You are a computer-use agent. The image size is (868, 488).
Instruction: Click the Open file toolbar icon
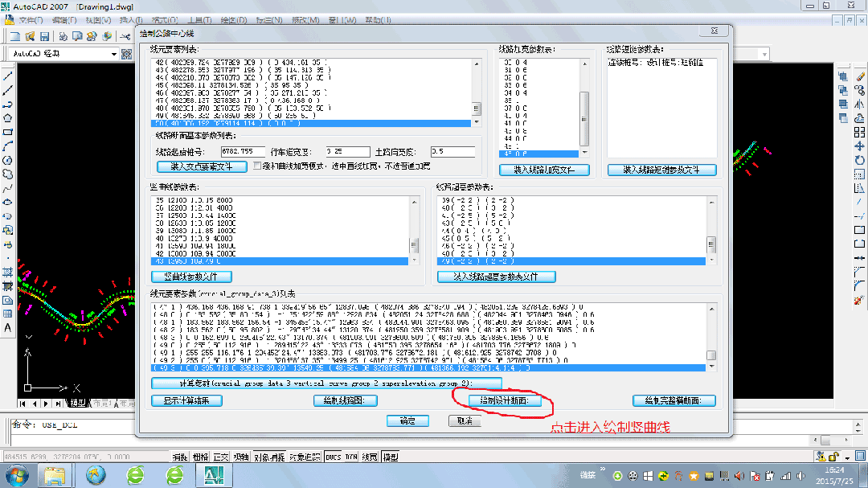(30, 36)
